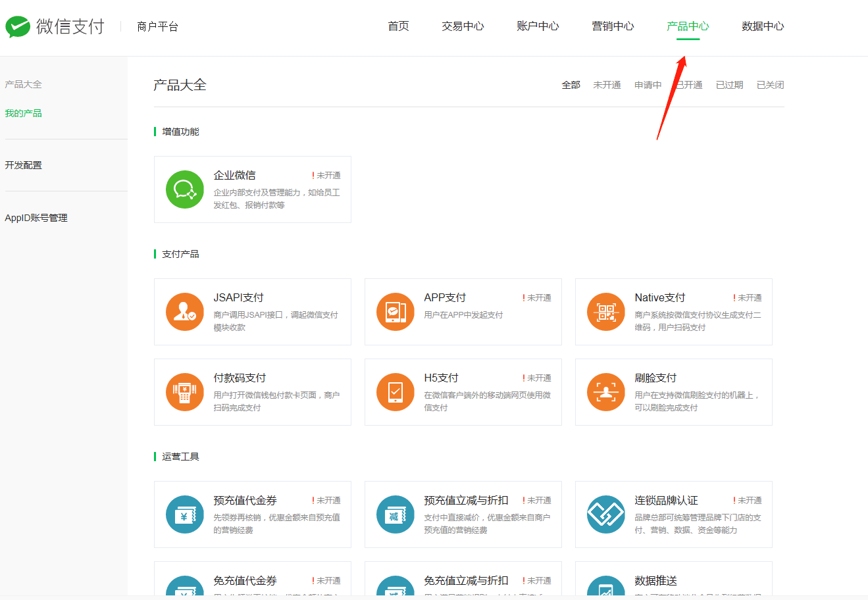Open the 连锁品牌认证 chain link icon

pos(606,514)
